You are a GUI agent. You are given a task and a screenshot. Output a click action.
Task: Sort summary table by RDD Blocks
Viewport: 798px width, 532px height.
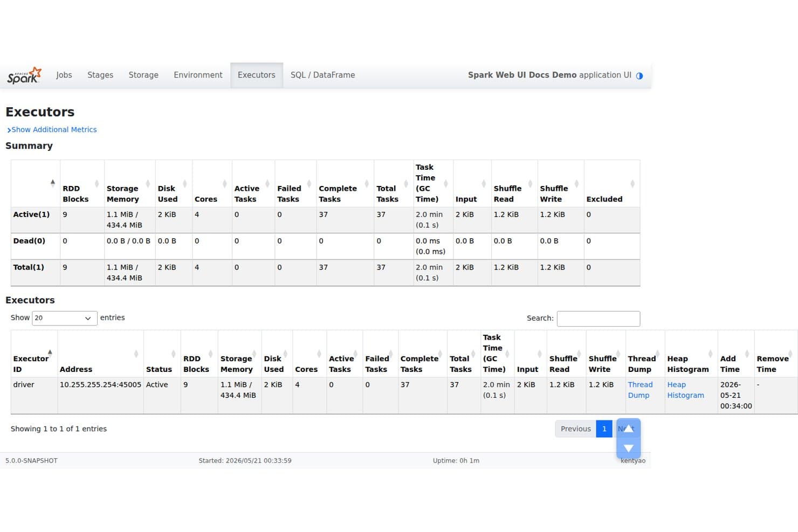81,183
